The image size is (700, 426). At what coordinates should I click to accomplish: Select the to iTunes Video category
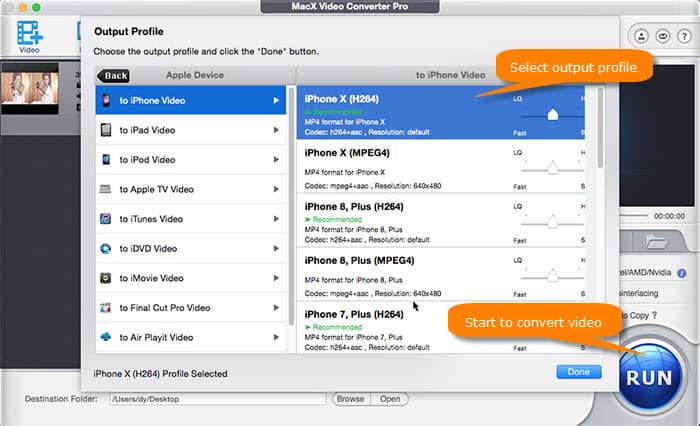[x=191, y=219]
